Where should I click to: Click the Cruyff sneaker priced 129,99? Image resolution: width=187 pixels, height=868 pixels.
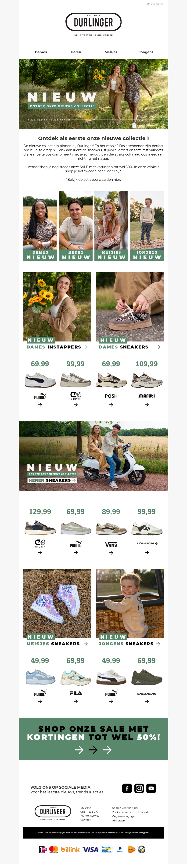[40, 528]
